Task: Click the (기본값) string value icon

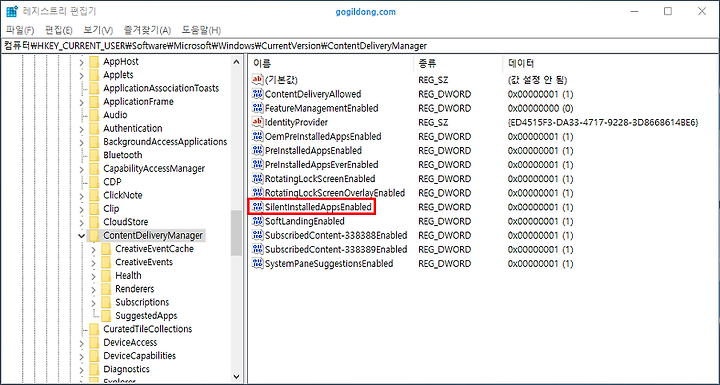Action: pyautogui.click(x=258, y=80)
